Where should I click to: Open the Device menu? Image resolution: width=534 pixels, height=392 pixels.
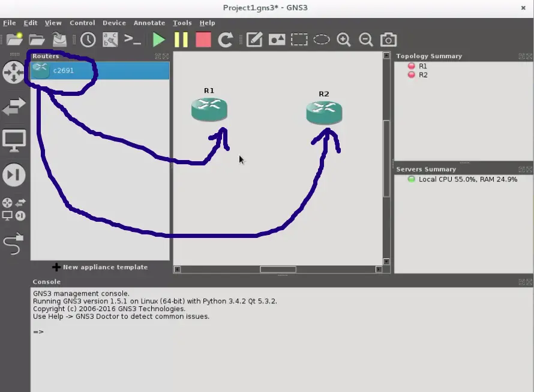[x=115, y=23]
